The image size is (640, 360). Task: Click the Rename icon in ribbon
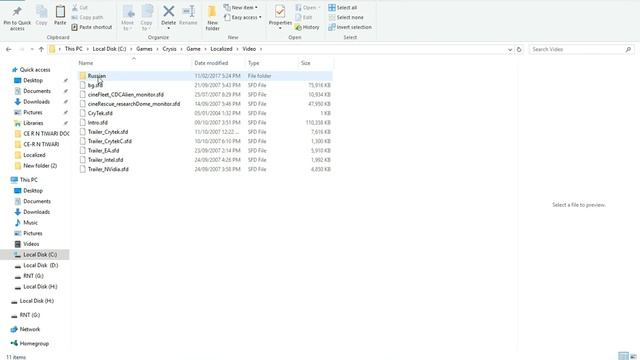point(188,11)
